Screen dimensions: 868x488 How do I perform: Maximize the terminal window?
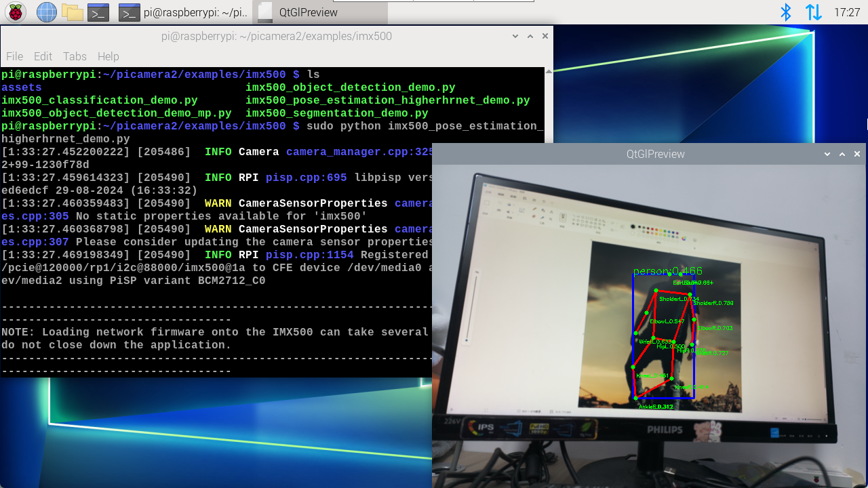click(530, 36)
